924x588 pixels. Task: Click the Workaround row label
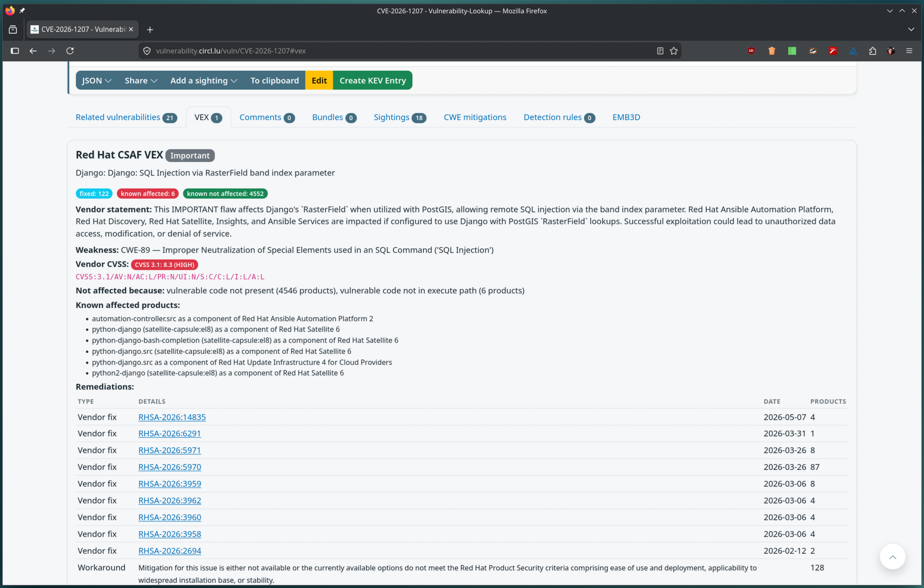101,568
